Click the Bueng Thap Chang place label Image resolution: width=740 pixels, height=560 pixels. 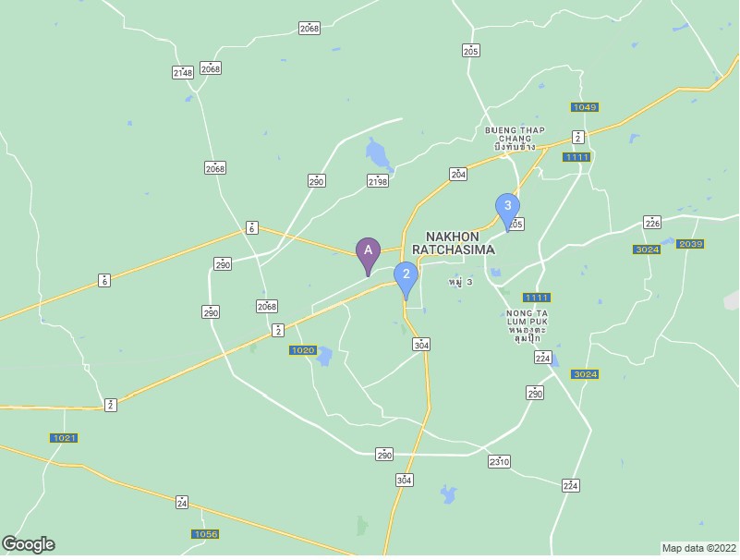pos(515,139)
